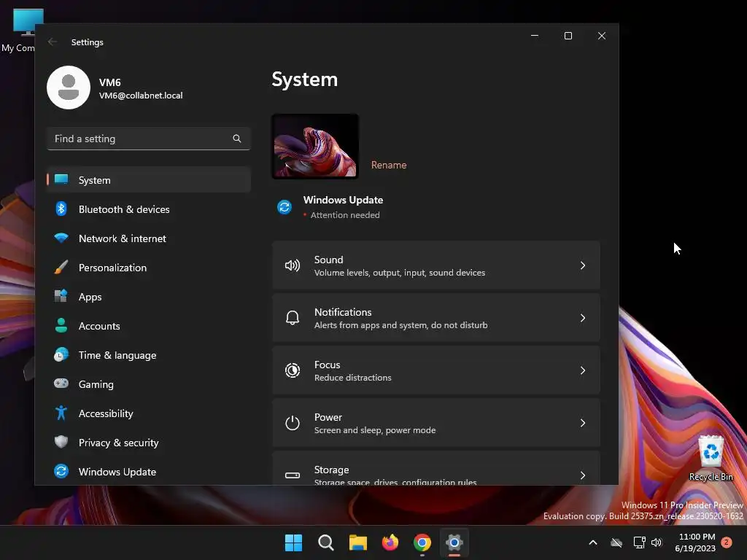
Task: Open Gaming settings label
Action: coord(96,384)
